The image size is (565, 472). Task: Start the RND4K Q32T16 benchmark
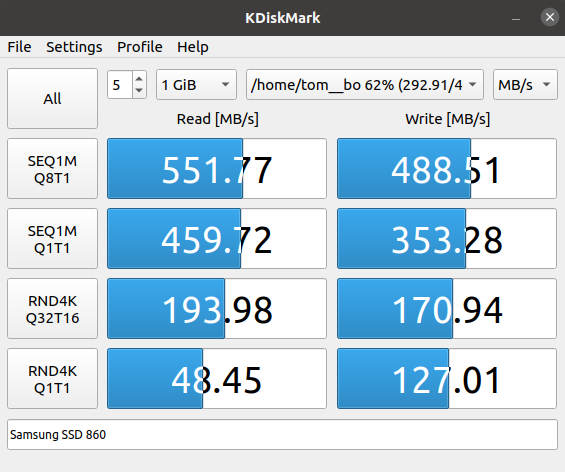click(x=53, y=308)
